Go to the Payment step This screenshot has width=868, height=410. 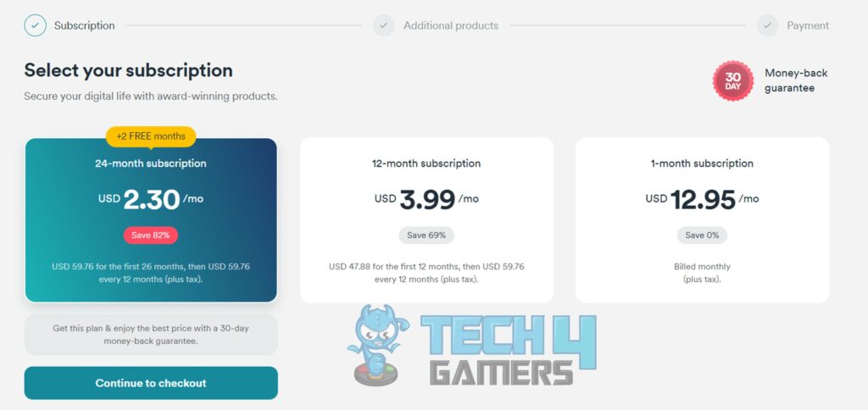[808, 25]
